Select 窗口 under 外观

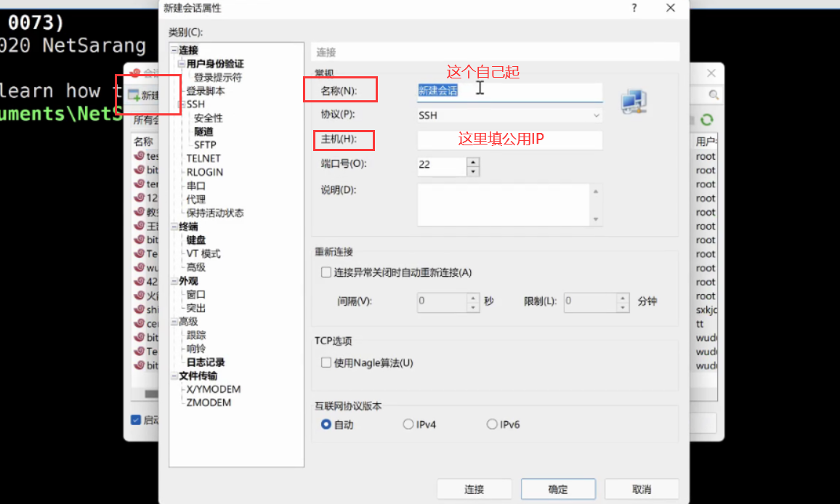[x=195, y=294]
